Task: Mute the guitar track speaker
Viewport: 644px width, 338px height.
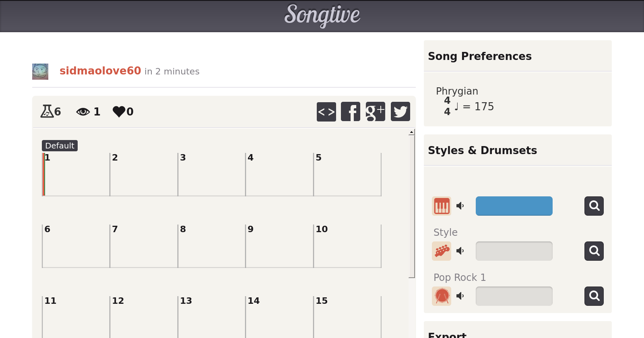Action: click(460, 251)
